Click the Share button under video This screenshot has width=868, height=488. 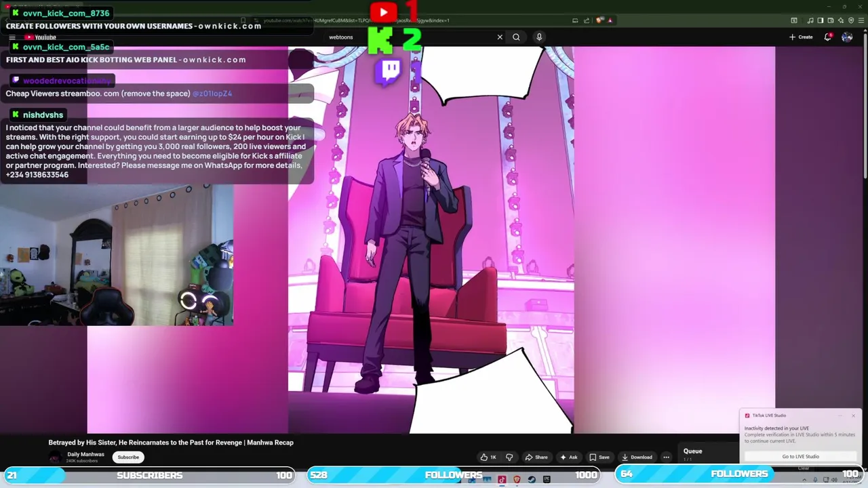tap(536, 457)
